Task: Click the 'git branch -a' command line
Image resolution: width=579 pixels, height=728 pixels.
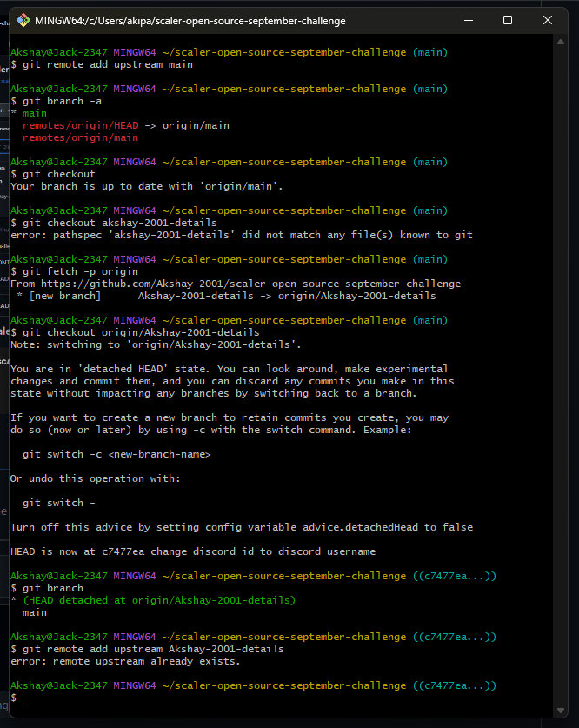Action: tap(63, 101)
